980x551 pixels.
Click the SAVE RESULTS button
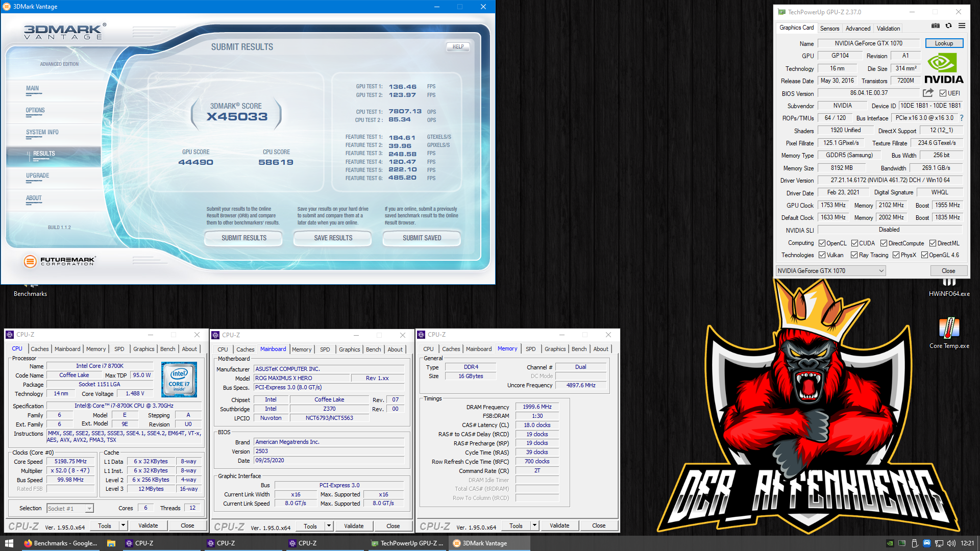[333, 238]
